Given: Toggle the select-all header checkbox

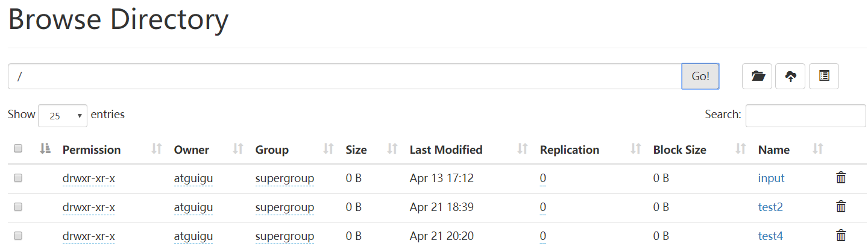Looking at the screenshot, I should pos(18,149).
